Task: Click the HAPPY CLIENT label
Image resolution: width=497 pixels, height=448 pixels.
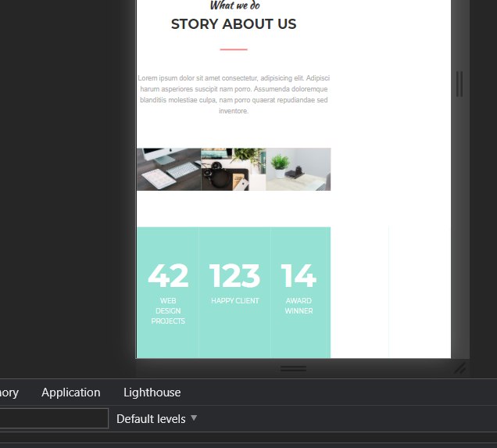Action: pos(235,300)
